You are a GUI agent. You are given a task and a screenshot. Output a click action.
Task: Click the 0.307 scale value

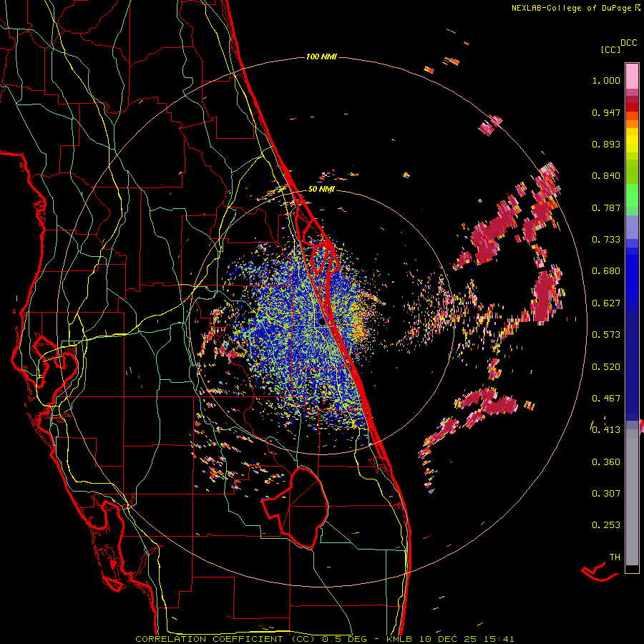[606, 494]
